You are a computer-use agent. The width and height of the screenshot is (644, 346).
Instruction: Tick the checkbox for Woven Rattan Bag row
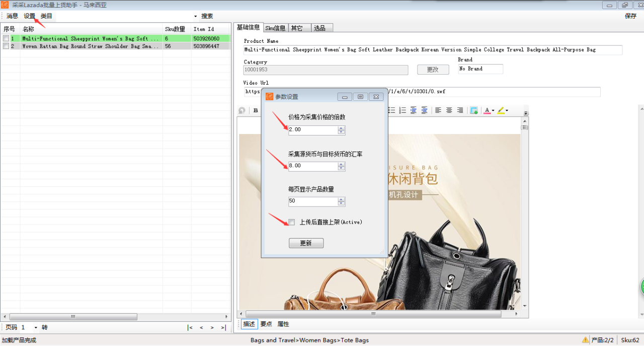(x=6, y=46)
